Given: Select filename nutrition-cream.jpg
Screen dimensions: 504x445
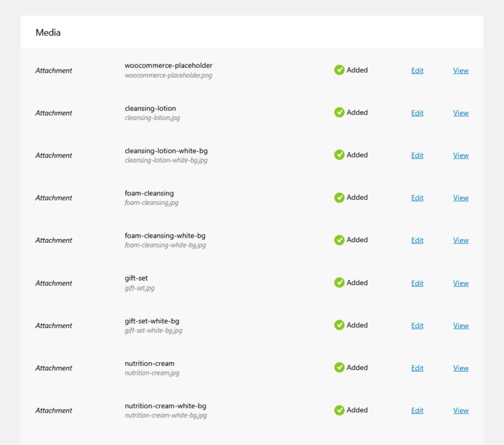Looking at the screenshot, I should tap(152, 373).
